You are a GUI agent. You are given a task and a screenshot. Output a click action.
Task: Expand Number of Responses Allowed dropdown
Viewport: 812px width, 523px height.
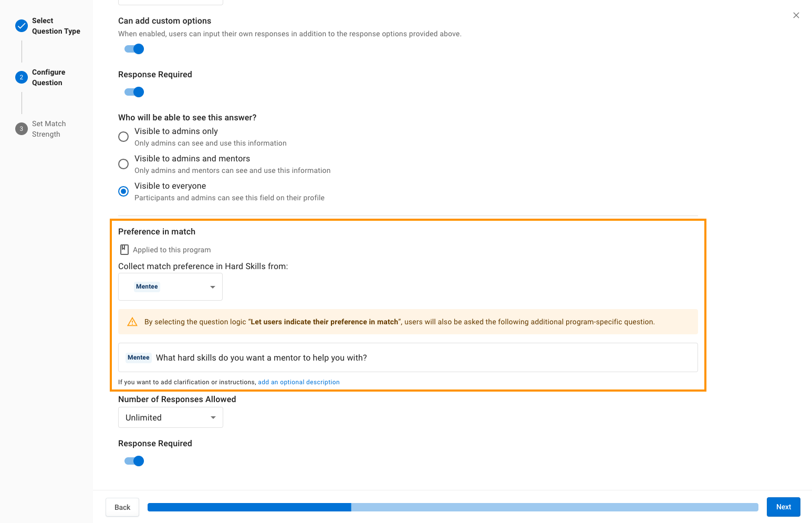[171, 417]
